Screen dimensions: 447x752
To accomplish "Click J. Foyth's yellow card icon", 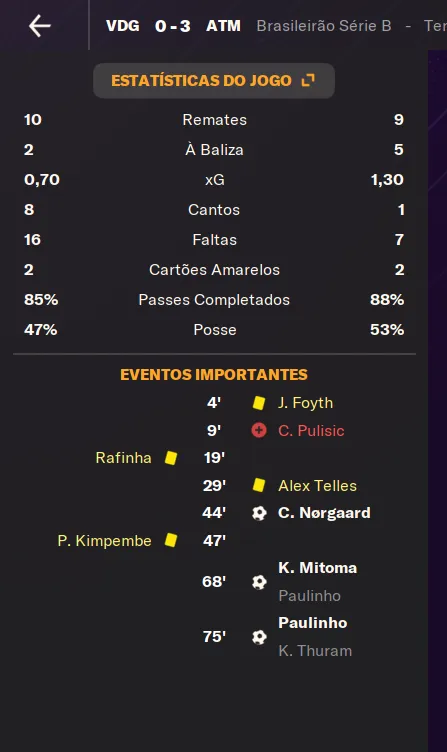I will point(259,403).
